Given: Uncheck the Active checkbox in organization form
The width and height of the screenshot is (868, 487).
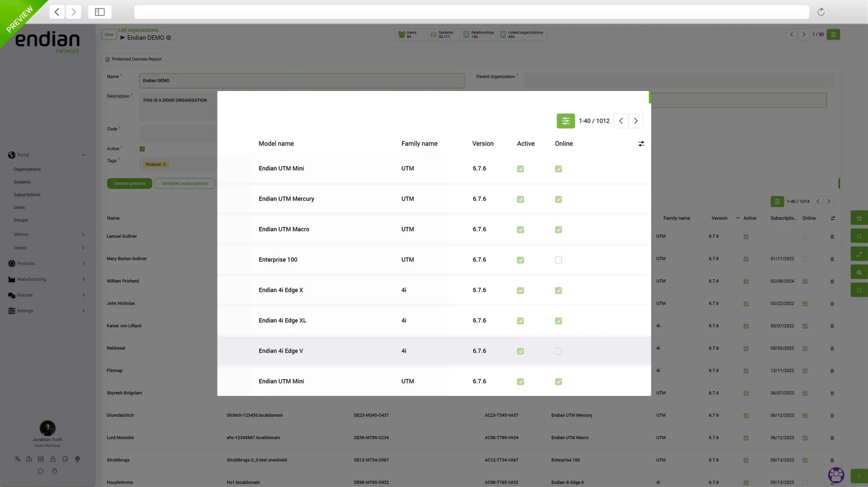Looking at the screenshot, I should click(142, 148).
